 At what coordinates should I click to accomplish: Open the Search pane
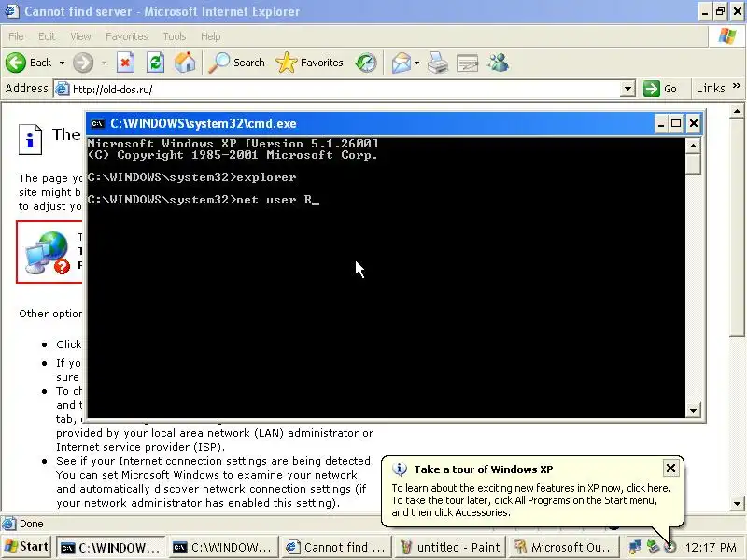(237, 63)
